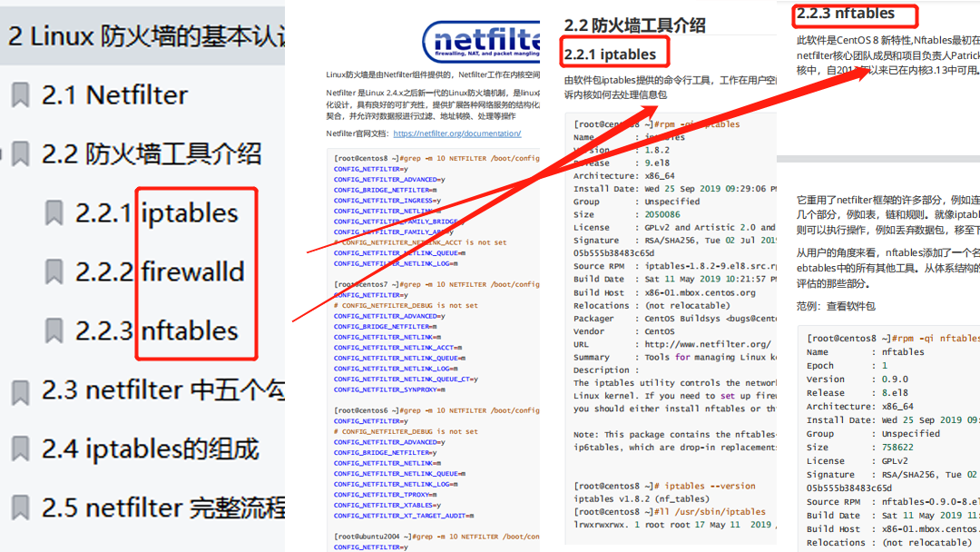
Task: Click the bookmark icon before 2.2.2 firewalld
Action: tap(54, 271)
